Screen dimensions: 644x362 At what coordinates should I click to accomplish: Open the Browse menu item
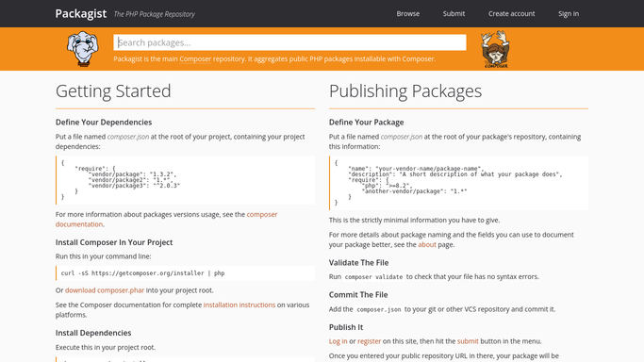point(408,13)
